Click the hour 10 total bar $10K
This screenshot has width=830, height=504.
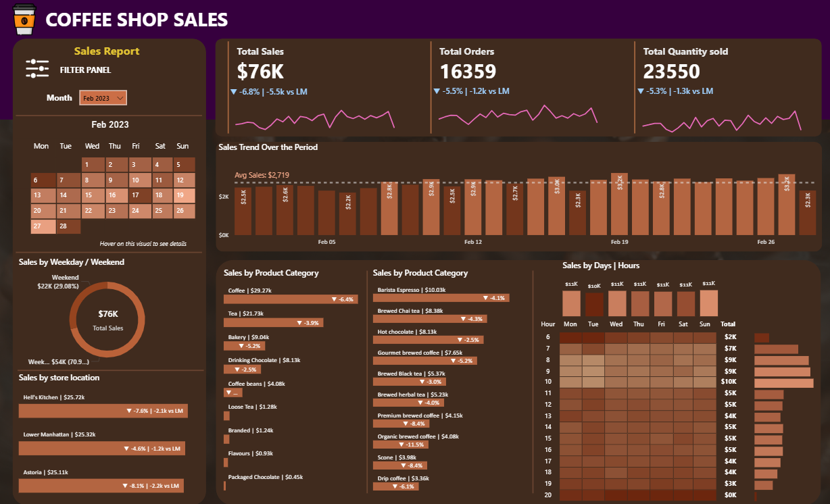(x=783, y=383)
